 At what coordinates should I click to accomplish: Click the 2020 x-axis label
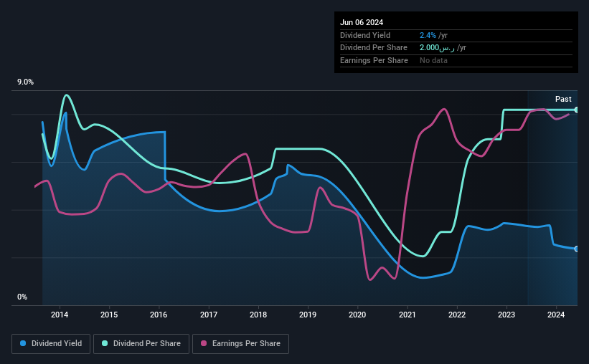(x=357, y=315)
